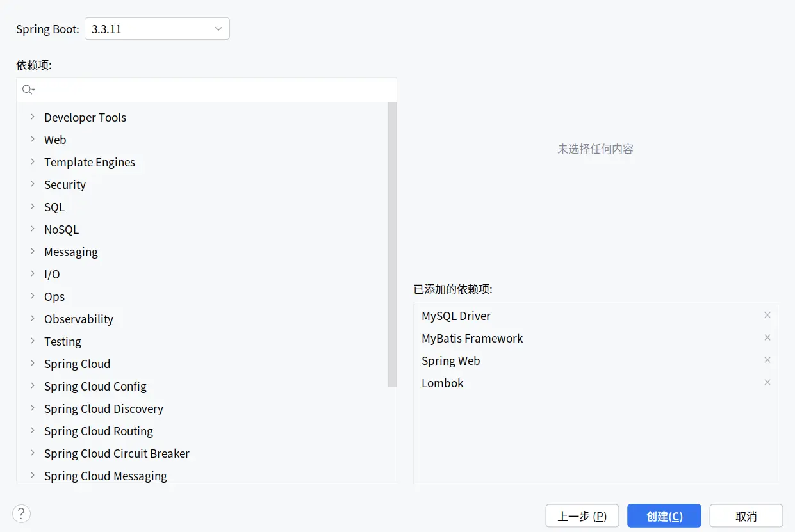
Task: Remove MySQL Driver from added dependencies
Action: click(767, 315)
